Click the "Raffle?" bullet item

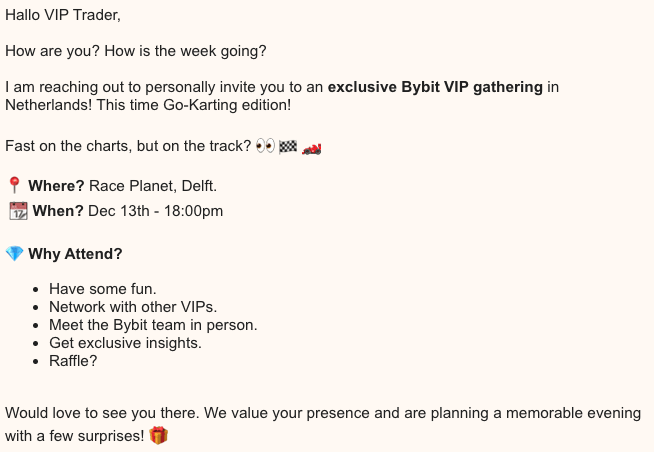pos(75,361)
